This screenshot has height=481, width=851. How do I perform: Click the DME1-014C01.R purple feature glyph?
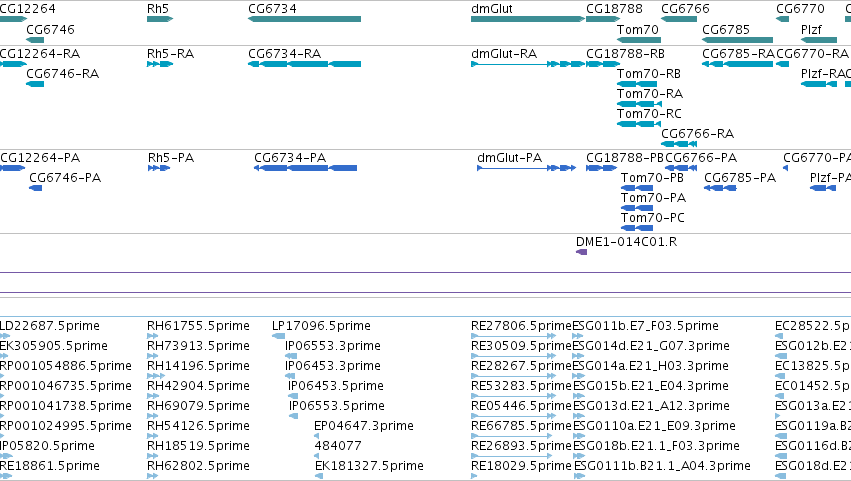tap(581, 252)
